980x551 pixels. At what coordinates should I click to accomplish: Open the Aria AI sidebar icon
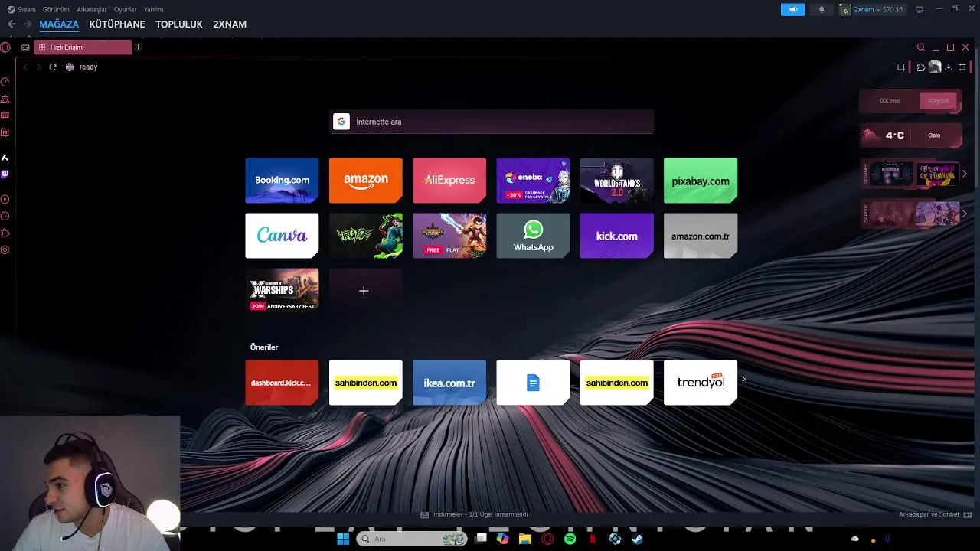5,157
